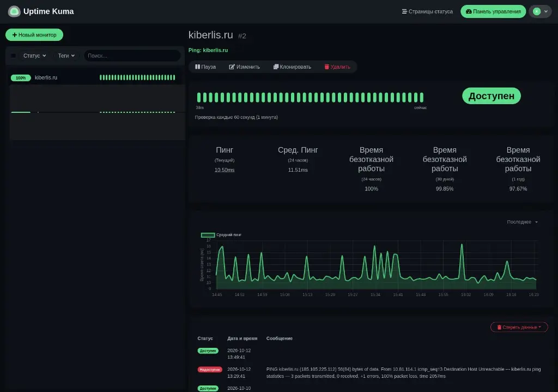Delete monitor with Удалить button
The width and height of the screenshot is (558, 392).
(x=337, y=67)
